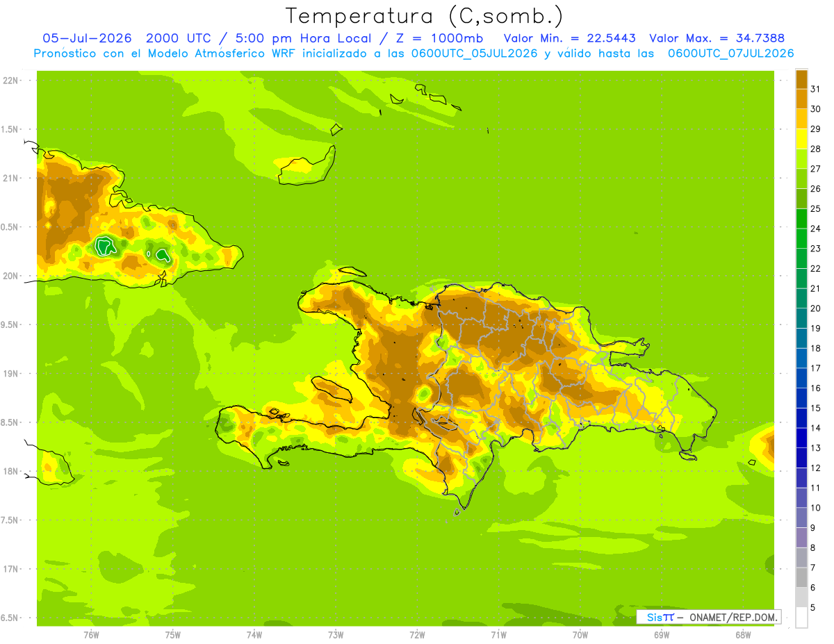The height and width of the screenshot is (644, 834).
Task: Select the "05-Jul-2026" forecast date text
Action: tap(87, 38)
